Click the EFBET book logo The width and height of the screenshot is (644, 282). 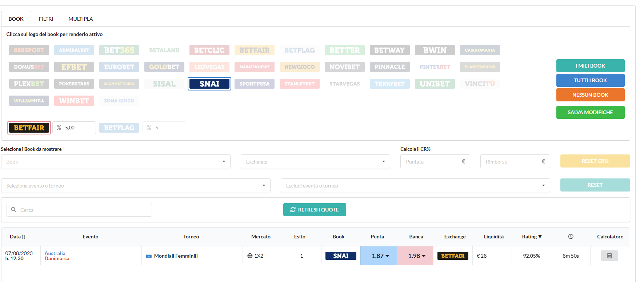74,67
